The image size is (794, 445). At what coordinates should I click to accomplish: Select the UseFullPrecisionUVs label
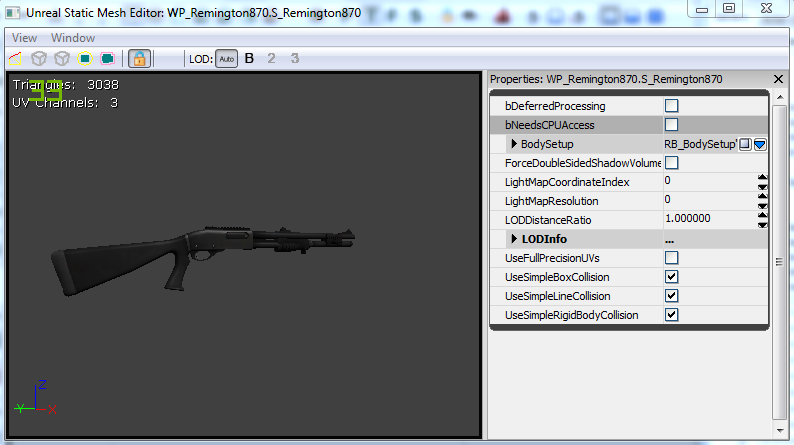(552, 258)
